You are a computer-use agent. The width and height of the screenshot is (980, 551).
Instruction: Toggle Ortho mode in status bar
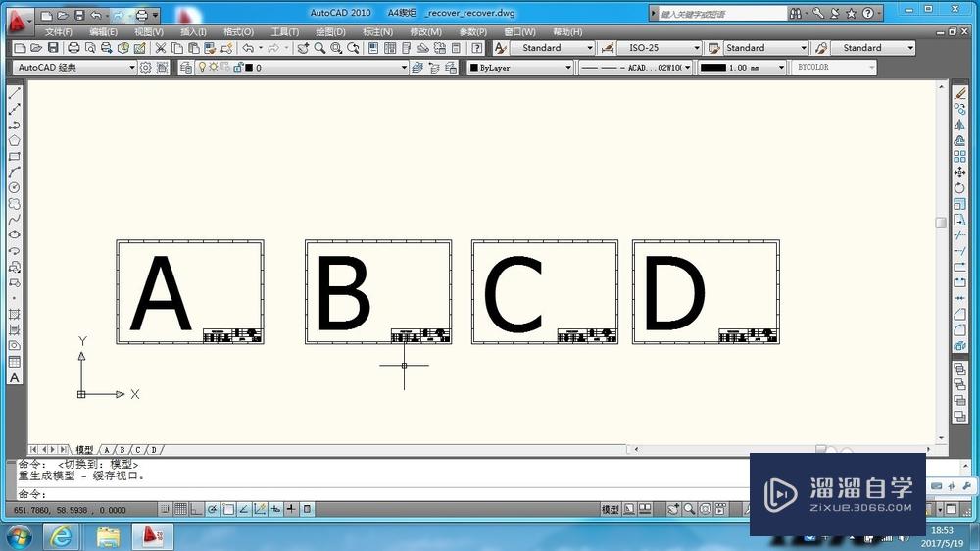(x=196, y=509)
